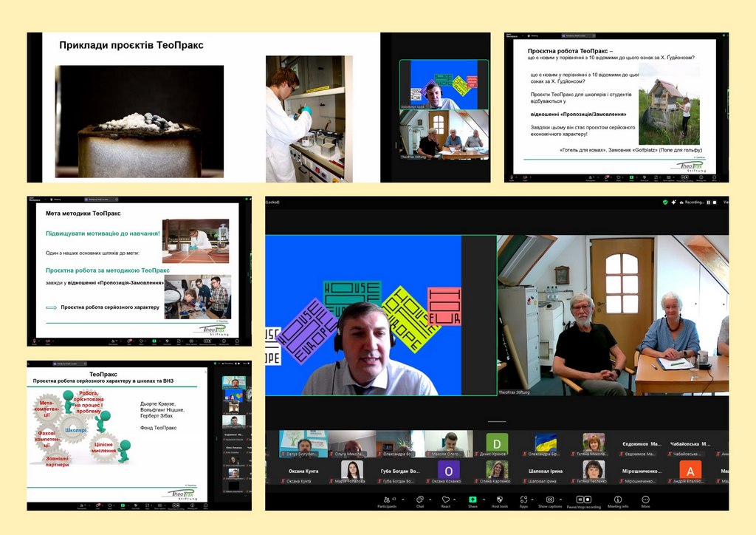The image size is (756, 535).
Task: Select Мірошниченко participant tile
Action: [642, 471]
